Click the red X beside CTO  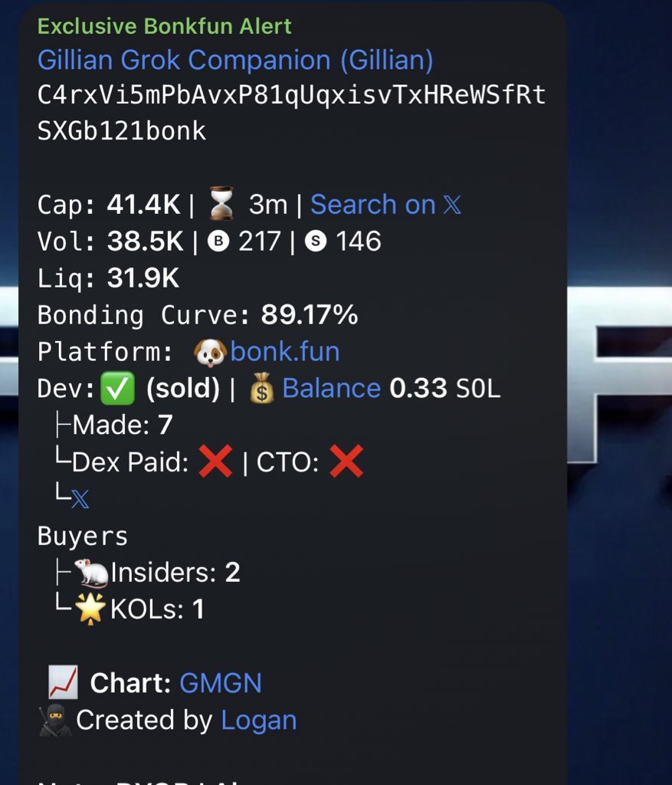346,461
